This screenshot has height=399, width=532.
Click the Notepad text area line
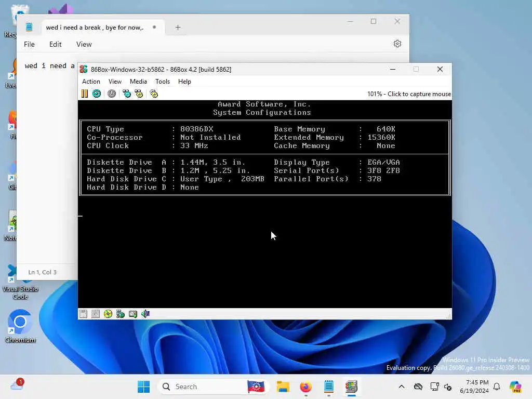point(49,66)
